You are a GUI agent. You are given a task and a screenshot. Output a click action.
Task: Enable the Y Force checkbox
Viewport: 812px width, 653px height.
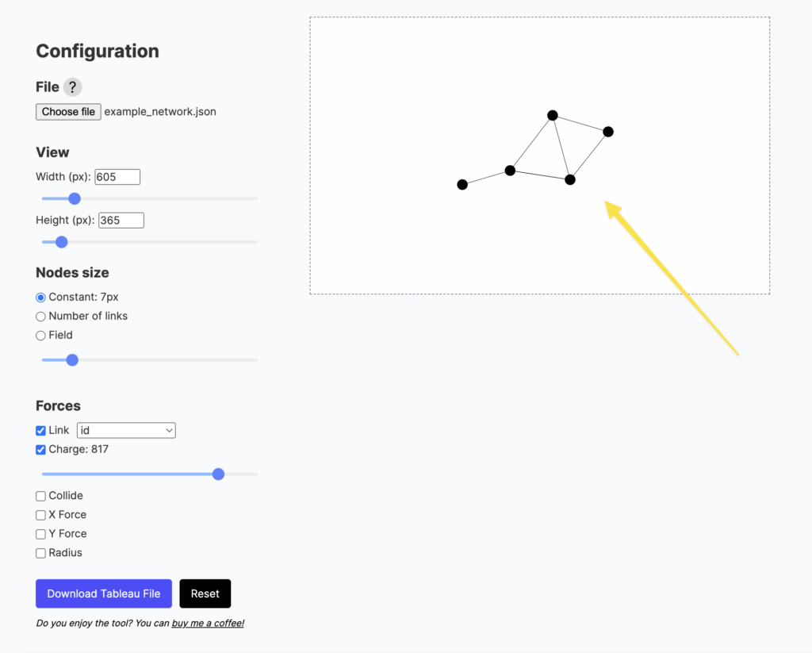pyautogui.click(x=41, y=534)
